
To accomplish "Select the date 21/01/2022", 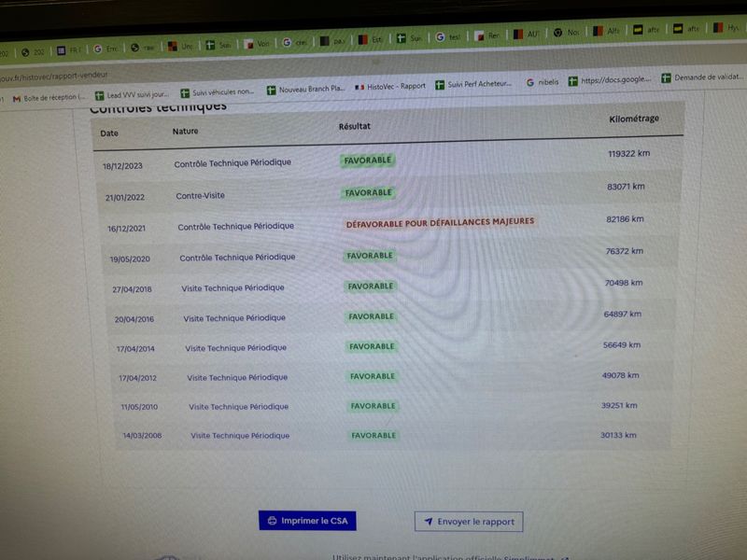I will (x=125, y=197).
